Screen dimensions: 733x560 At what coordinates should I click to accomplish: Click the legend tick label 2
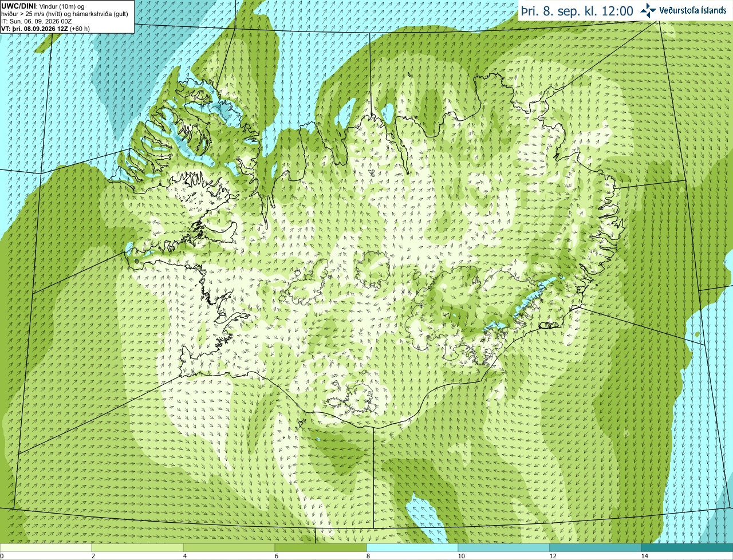click(x=93, y=556)
